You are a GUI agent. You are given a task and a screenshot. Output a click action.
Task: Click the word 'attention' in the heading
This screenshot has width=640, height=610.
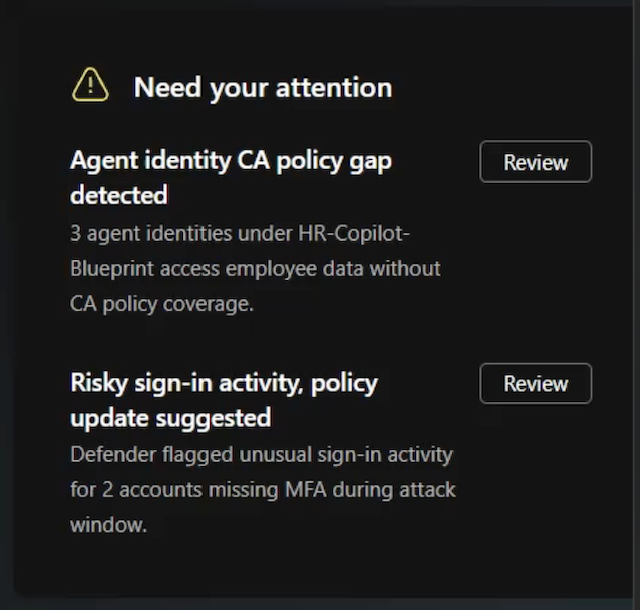click(x=334, y=88)
